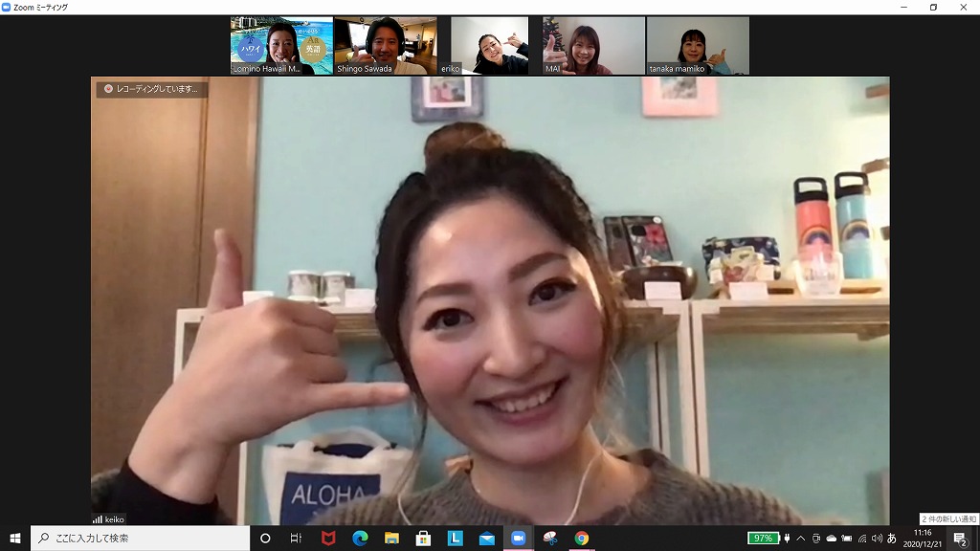
Task: Open the Zoom app in the taskbar
Action: (519, 538)
